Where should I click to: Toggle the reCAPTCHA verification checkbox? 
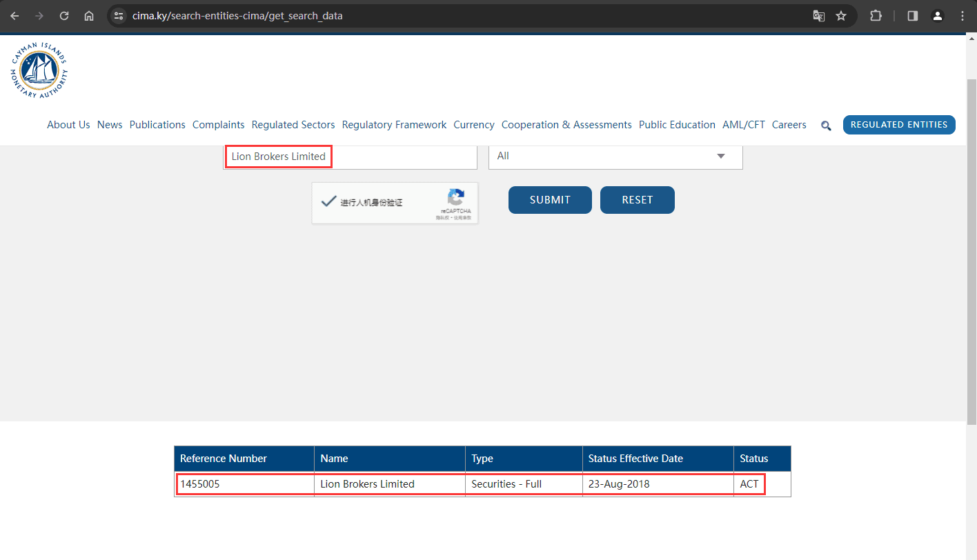[328, 202]
